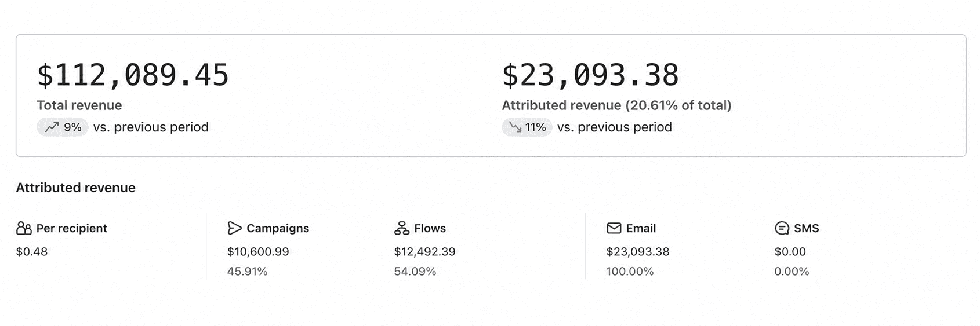Screen dimensions: 980x326
Task: Click the SMS label
Action: pyautogui.click(x=807, y=228)
